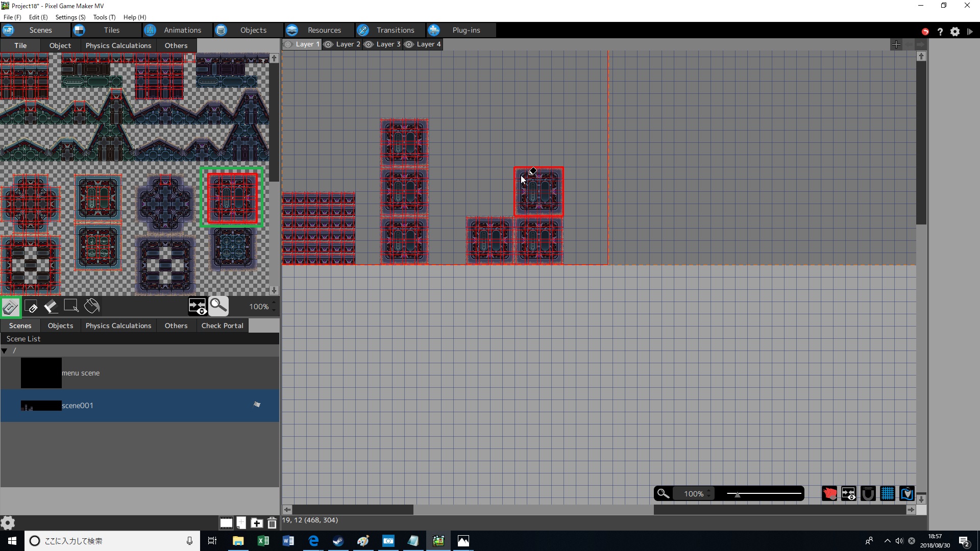Select the tile eraser tool

pyautogui.click(x=51, y=307)
